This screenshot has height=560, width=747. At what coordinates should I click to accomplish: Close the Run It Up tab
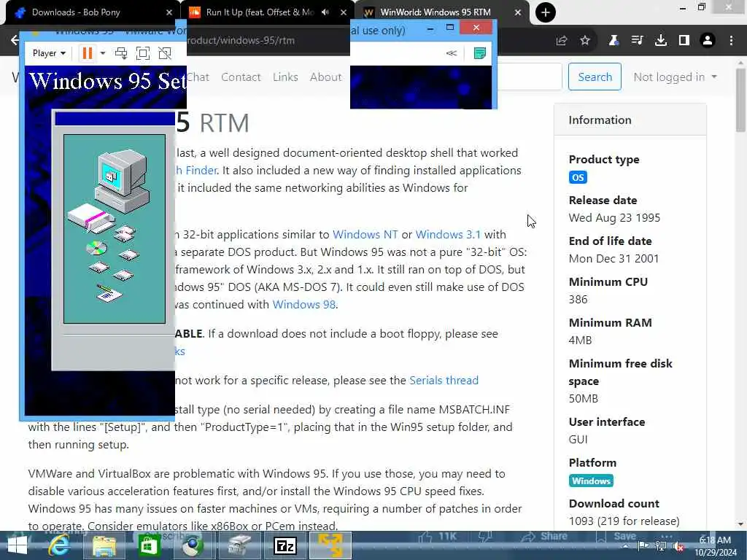[x=344, y=12]
